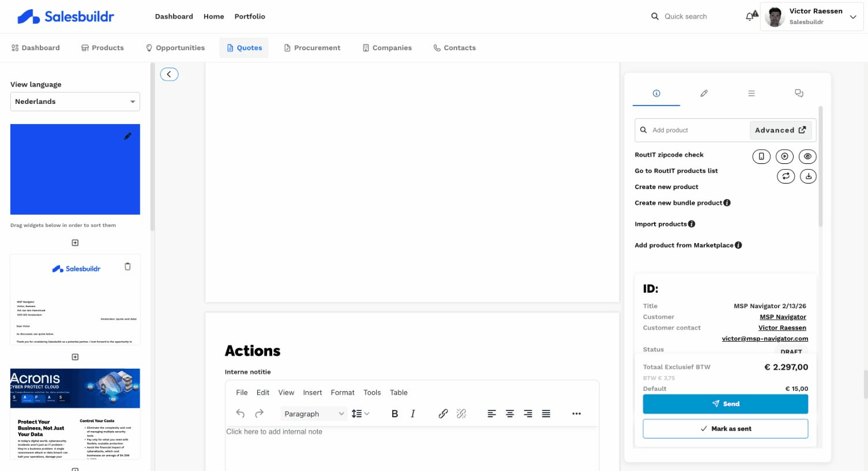Redo in the internal note editor

pyautogui.click(x=260, y=413)
